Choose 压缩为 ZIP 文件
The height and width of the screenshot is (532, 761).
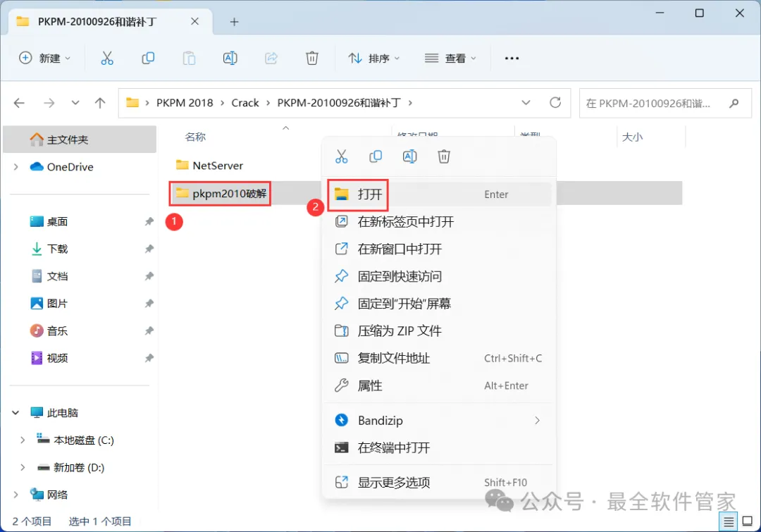(439, 331)
